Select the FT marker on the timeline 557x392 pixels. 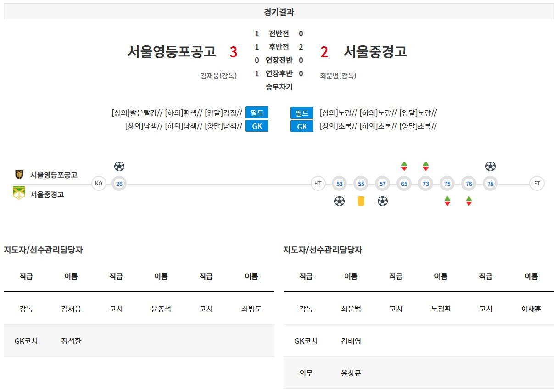pyautogui.click(x=537, y=184)
